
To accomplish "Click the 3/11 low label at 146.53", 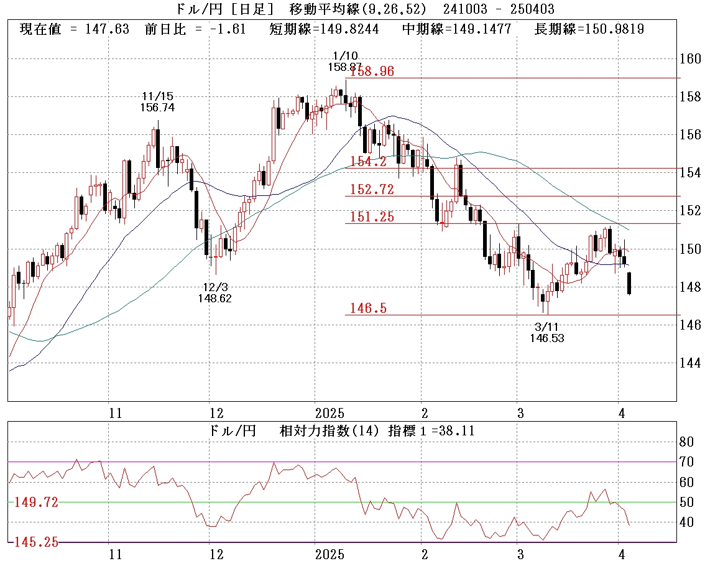I will [547, 332].
